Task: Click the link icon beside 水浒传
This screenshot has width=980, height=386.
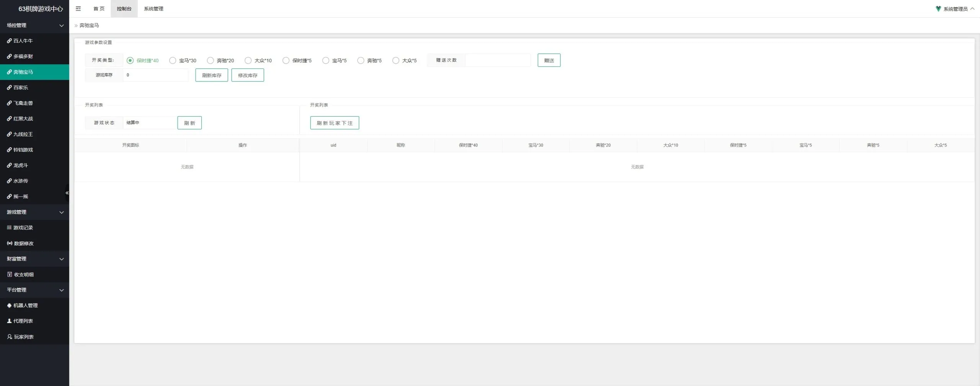Action: coord(9,181)
